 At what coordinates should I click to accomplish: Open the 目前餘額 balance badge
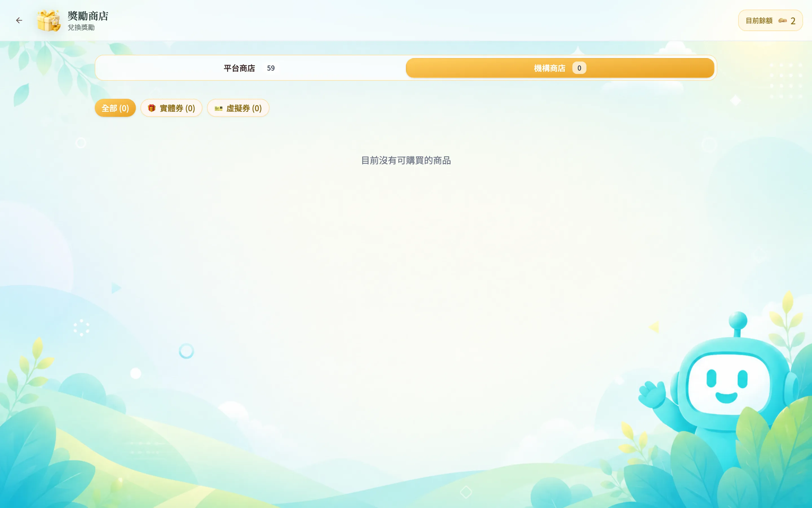point(770,21)
